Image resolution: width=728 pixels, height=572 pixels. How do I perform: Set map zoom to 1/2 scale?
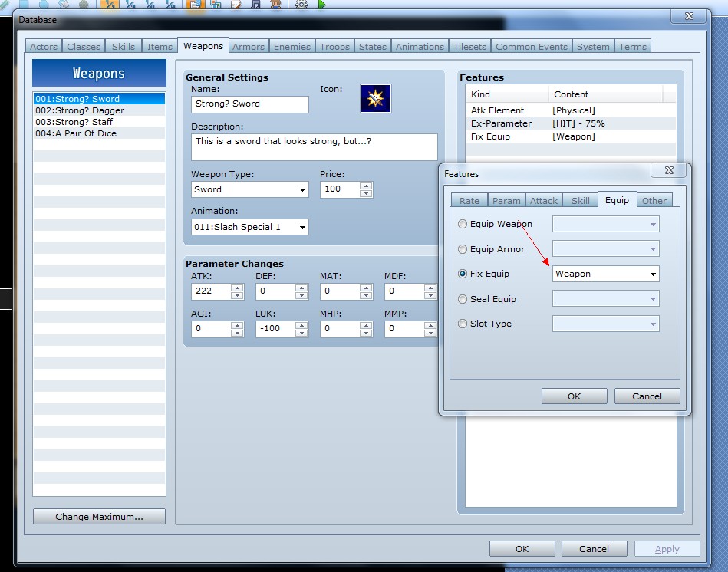pyautogui.click(x=130, y=4)
